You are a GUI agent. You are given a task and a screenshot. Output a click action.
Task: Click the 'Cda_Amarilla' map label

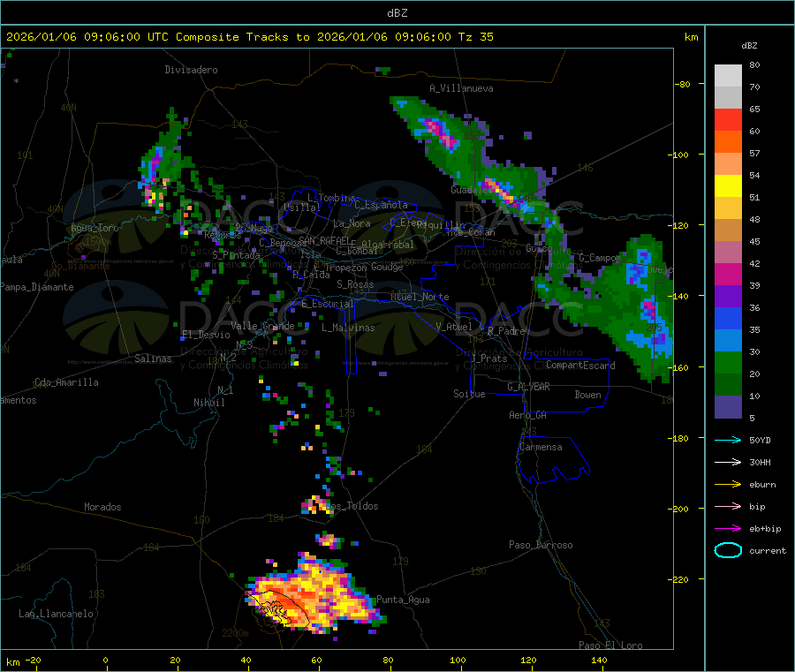click(x=66, y=382)
